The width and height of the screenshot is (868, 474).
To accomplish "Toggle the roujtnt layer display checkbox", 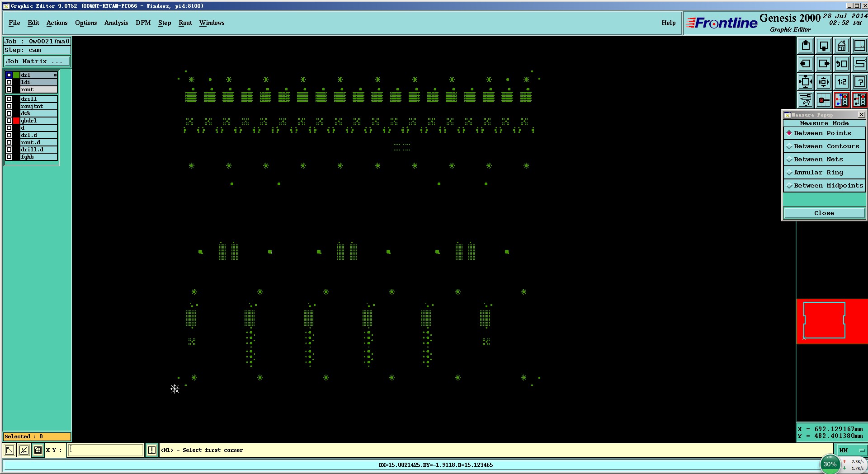I will (x=9, y=106).
